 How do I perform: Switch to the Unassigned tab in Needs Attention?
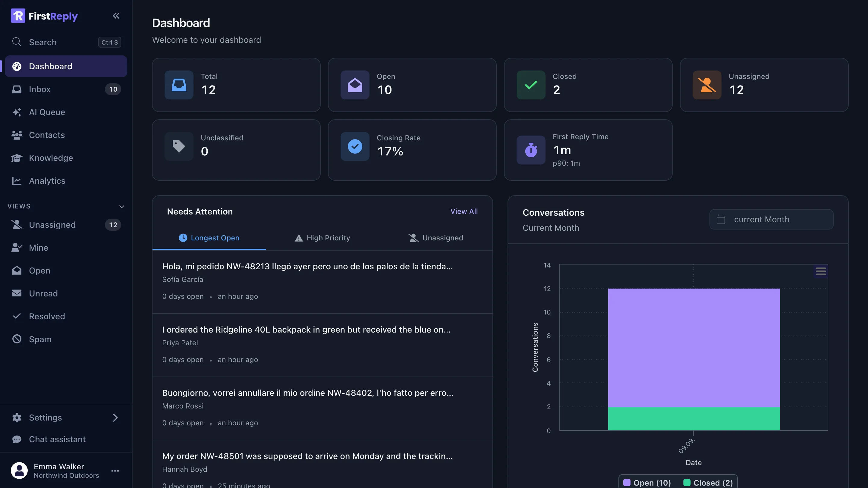point(436,238)
